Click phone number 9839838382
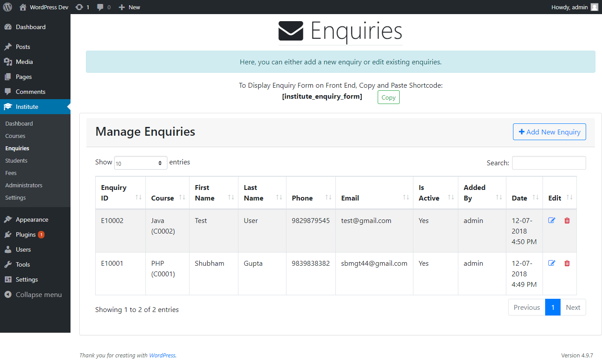 (311, 263)
